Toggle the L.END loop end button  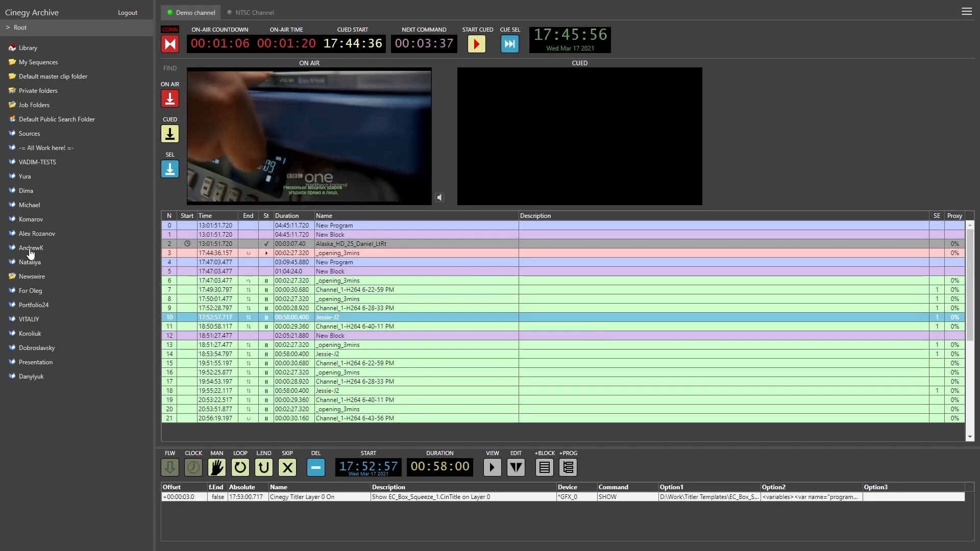click(264, 467)
